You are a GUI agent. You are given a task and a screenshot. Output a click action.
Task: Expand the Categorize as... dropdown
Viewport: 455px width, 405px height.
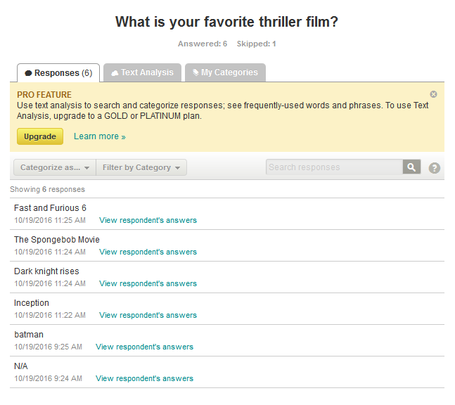55,167
